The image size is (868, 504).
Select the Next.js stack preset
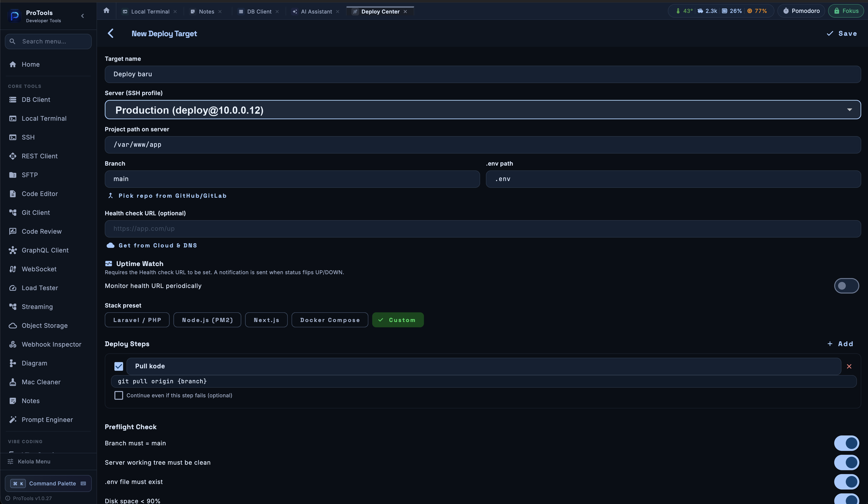click(x=266, y=320)
